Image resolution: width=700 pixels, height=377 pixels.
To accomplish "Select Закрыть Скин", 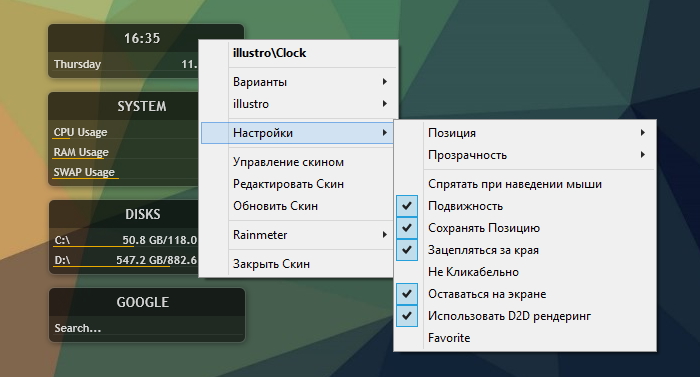I will pyautogui.click(x=298, y=264).
